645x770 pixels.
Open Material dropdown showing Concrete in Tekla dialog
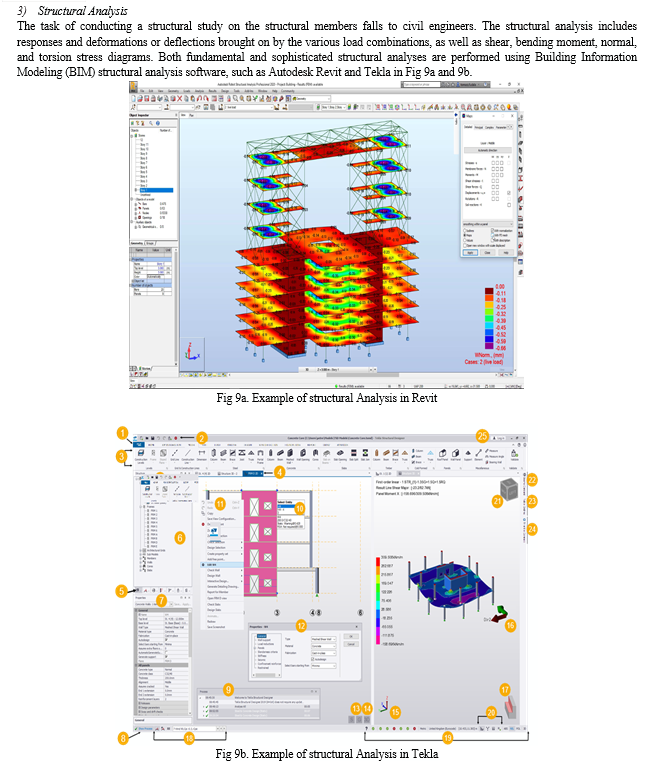pyautogui.click(x=324, y=646)
